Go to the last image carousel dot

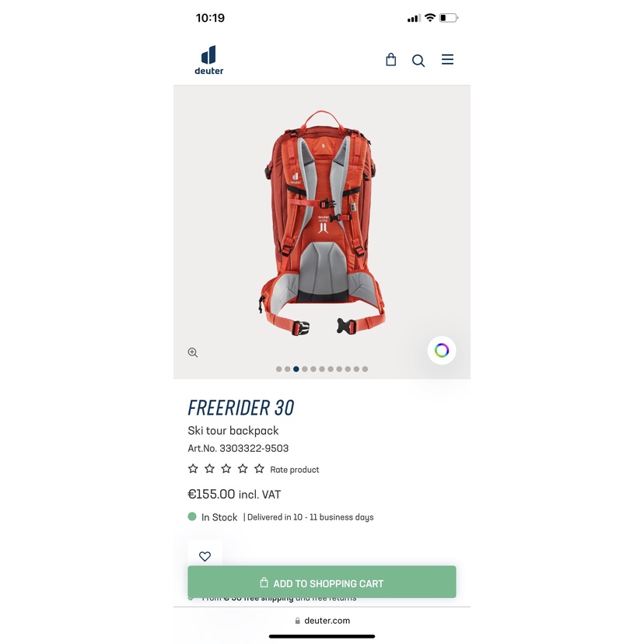[365, 369]
